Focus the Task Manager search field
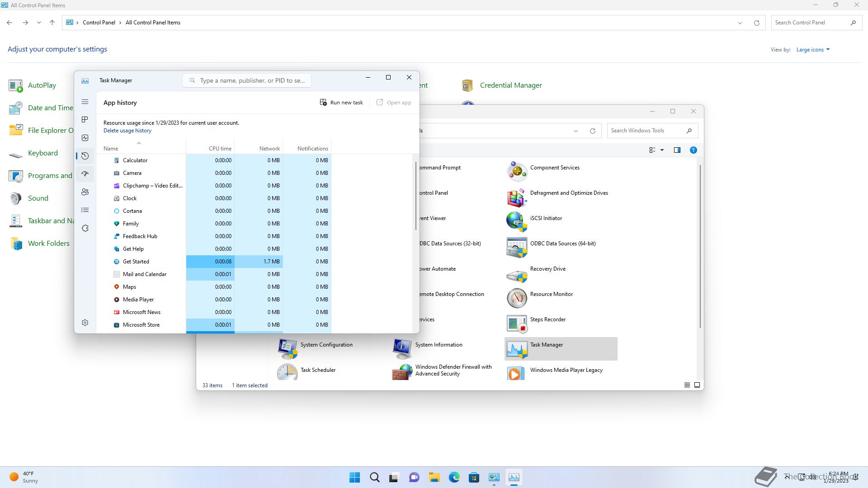 click(247, 80)
